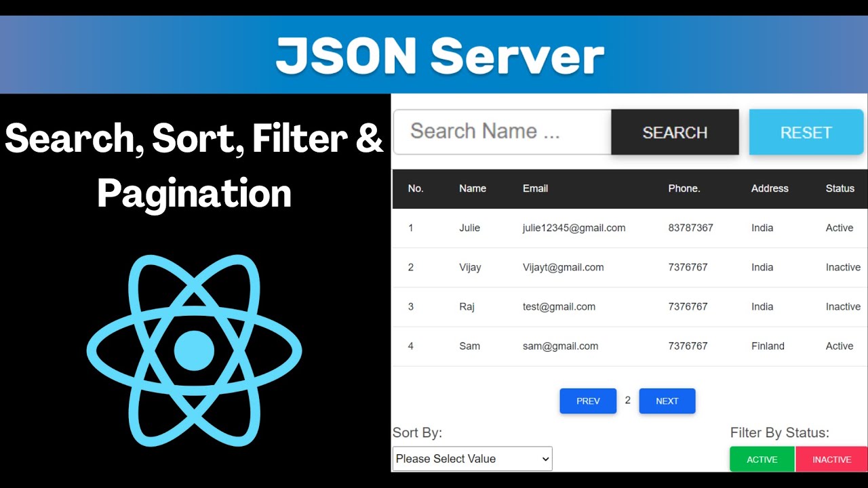Viewport: 868px width, 488px height.
Task: Select the name Julie
Action: pyautogui.click(x=469, y=228)
